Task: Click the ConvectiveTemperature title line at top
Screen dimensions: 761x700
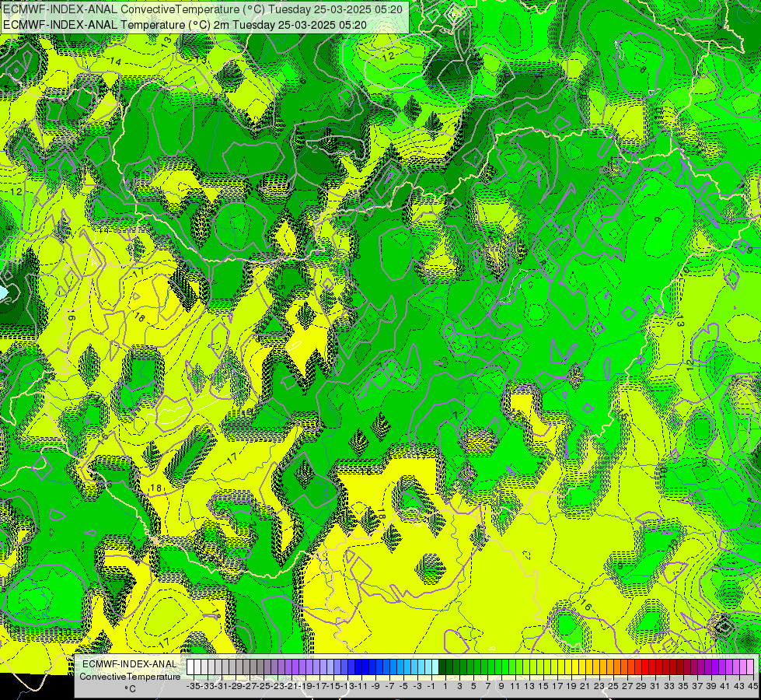Action: pyautogui.click(x=203, y=9)
